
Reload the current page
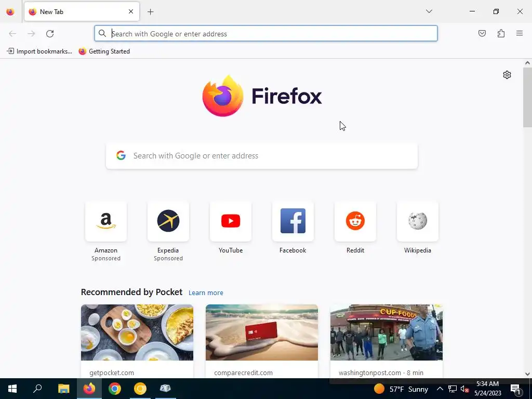point(50,34)
